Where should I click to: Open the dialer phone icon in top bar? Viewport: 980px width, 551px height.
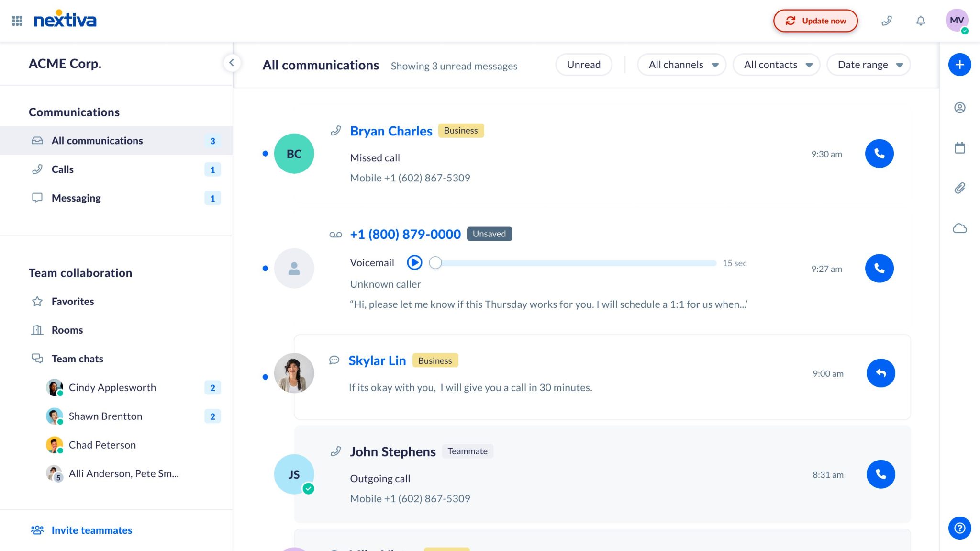pyautogui.click(x=887, y=21)
